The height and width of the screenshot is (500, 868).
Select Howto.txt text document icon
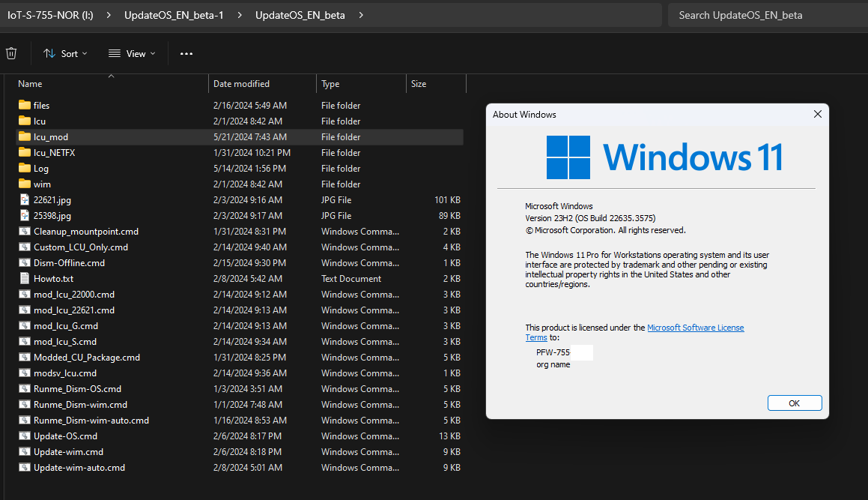coord(25,278)
